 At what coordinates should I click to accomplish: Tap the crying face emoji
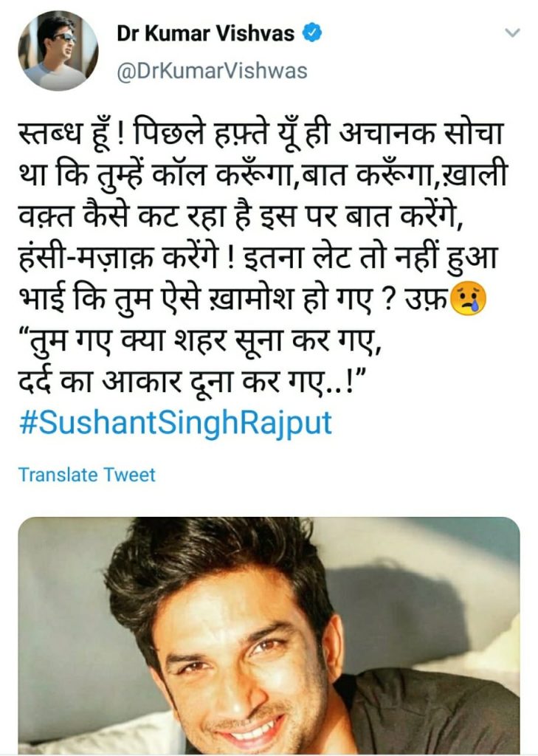point(467,299)
